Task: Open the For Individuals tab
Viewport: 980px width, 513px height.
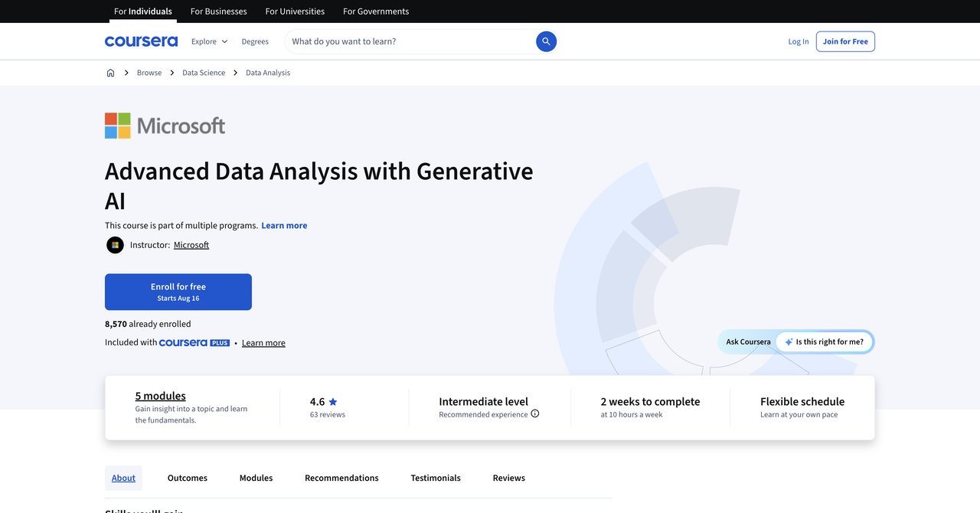Action: click(x=143, y=11)
